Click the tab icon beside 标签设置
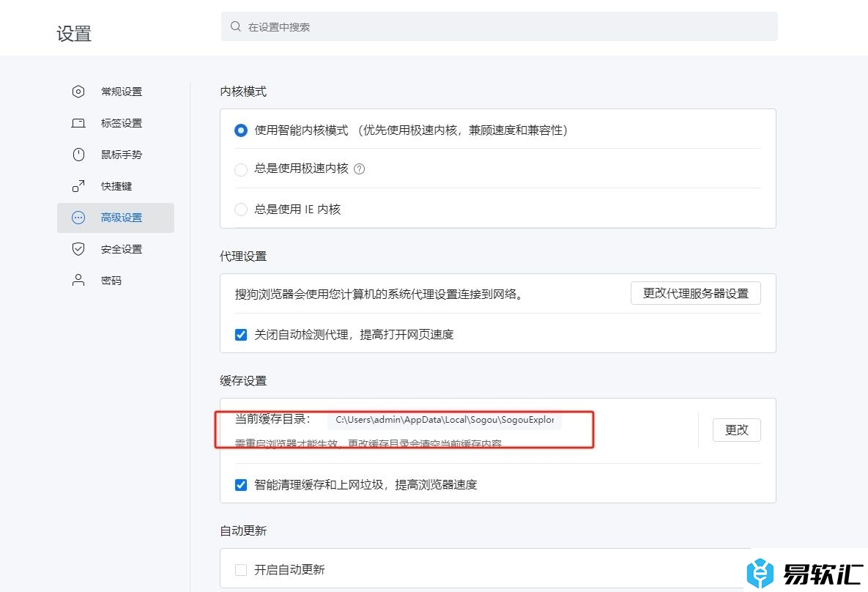This screenshot has width=868, height=592. [78, 123]
